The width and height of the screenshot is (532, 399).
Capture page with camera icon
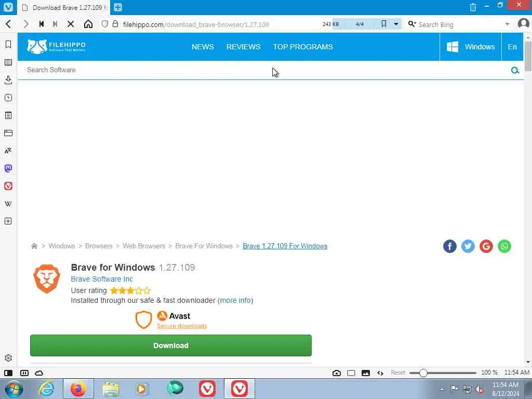click(337, 373)
